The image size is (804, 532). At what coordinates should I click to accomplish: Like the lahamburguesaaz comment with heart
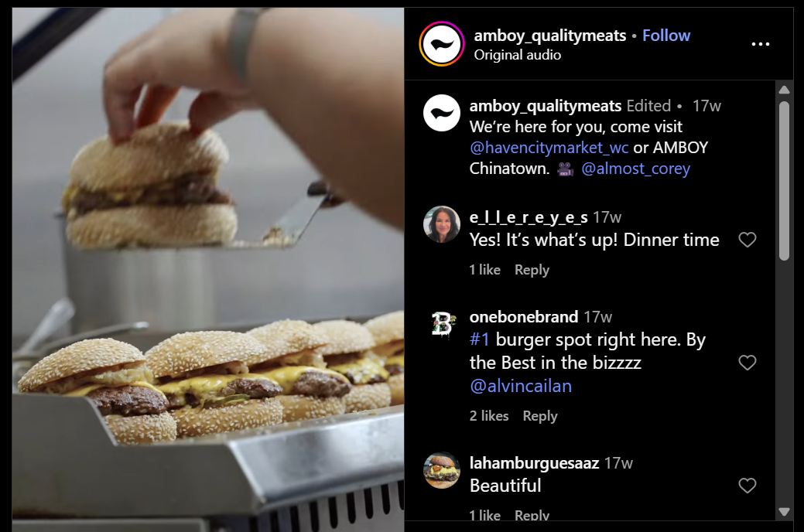point(747,486)
